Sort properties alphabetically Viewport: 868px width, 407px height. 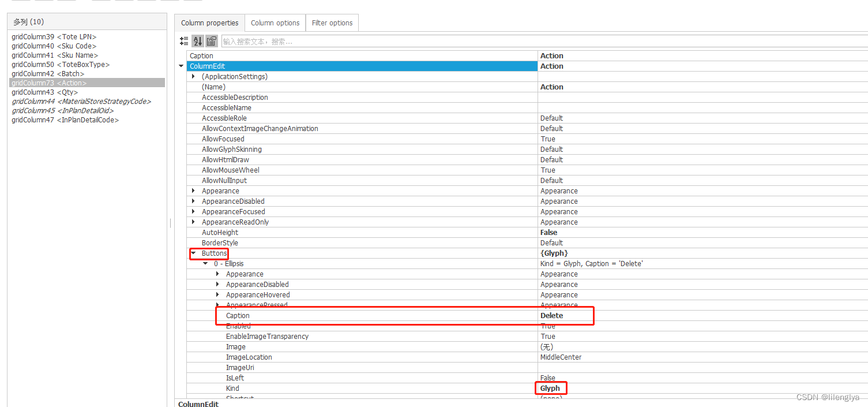pyautogui.click(x=197, y=41)
